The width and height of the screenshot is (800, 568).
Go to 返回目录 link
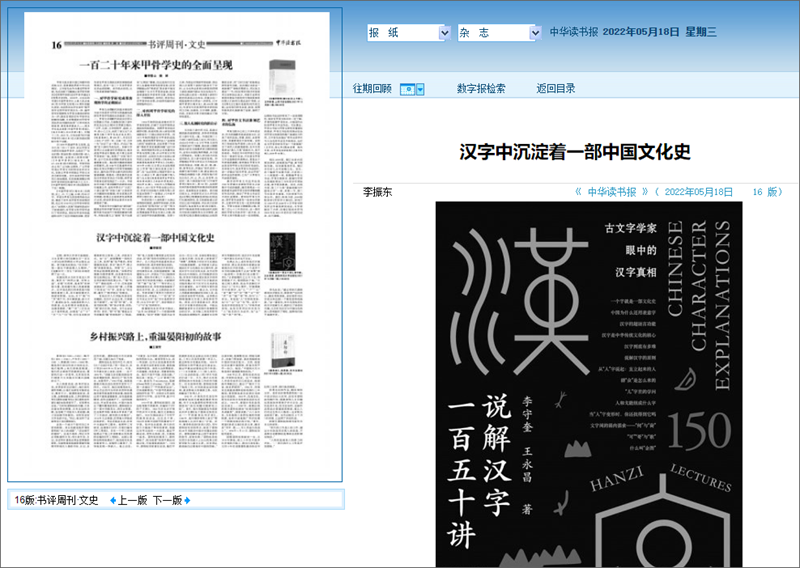pyautogui.click(x=556, y=89)
